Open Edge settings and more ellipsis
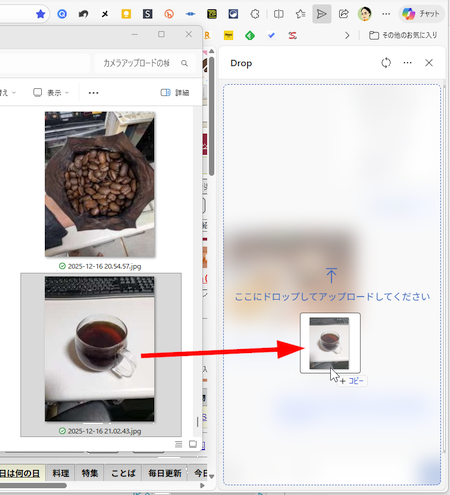Screen dimensions: 450x495 386,14
